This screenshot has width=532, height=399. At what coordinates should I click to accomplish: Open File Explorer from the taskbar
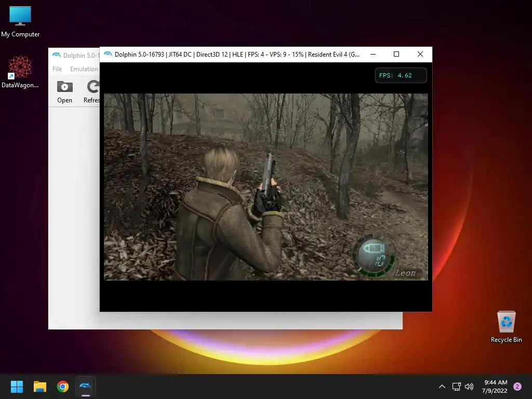pyautogui.click(x=39, y=387)
